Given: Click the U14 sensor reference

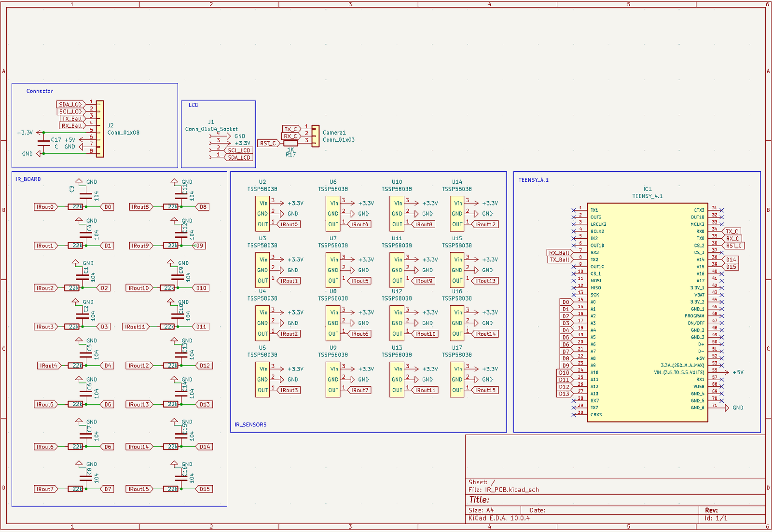Looking at the screenshot, I should tap(457, 182).
